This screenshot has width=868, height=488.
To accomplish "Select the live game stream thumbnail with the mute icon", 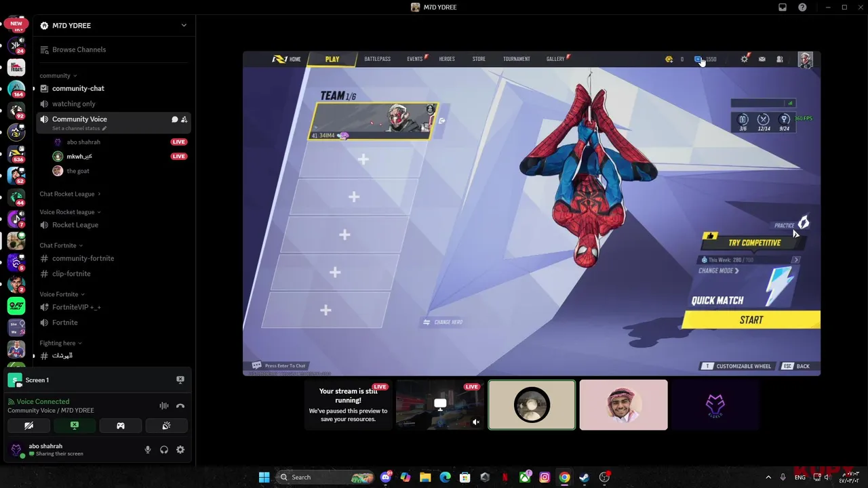I will (x=440, y=405).
